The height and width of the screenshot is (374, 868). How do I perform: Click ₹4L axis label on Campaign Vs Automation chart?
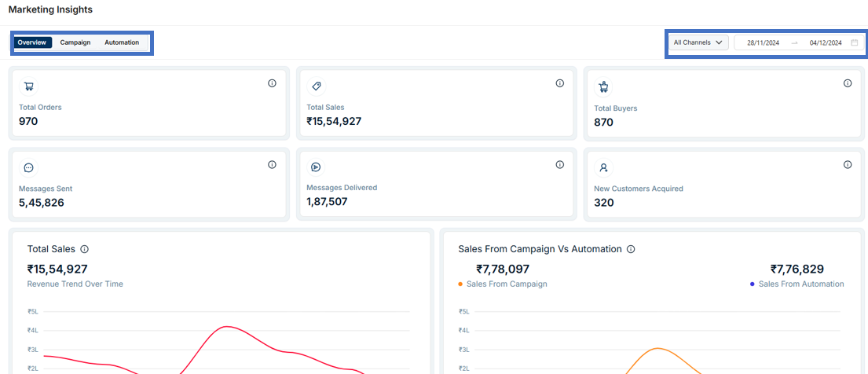pyautogui.click(x=464, y=331)
